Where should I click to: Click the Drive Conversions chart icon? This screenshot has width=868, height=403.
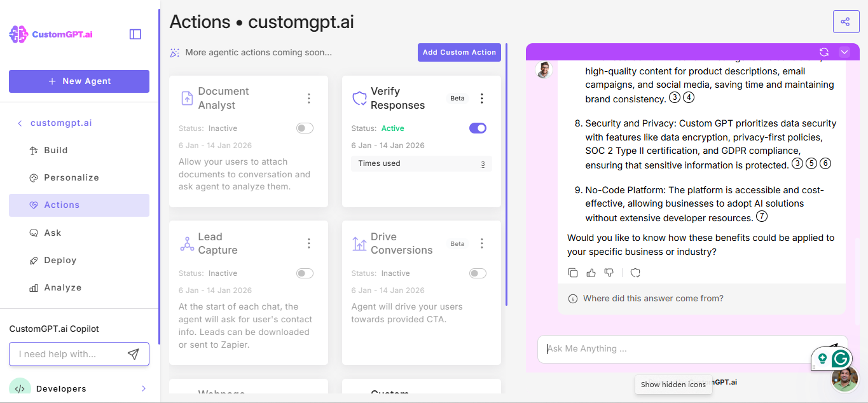pos(359,243)
